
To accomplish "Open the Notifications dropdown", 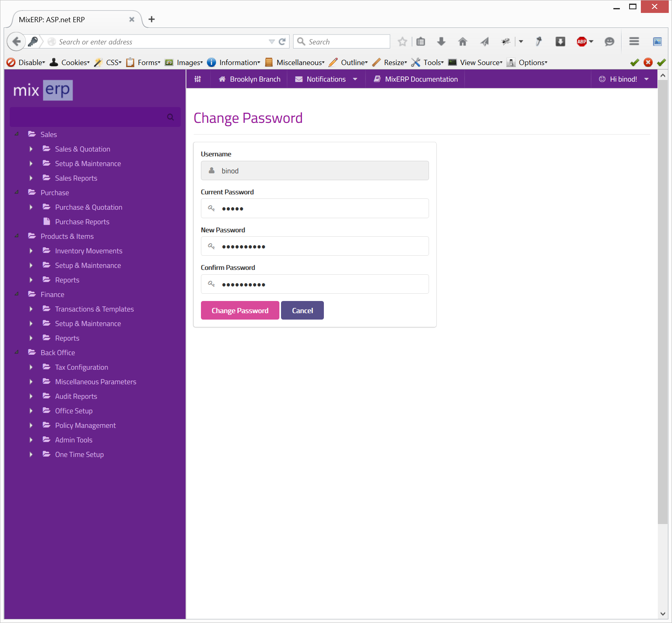I will click(326, 79).
